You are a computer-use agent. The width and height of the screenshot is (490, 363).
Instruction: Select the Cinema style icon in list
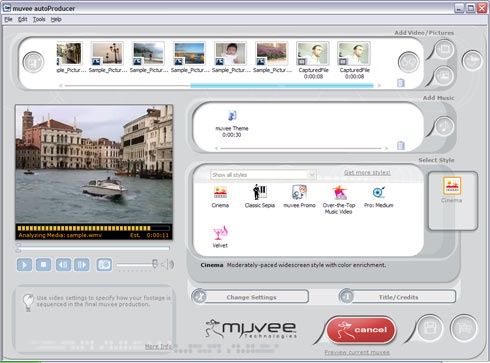[x=220, y=197]
